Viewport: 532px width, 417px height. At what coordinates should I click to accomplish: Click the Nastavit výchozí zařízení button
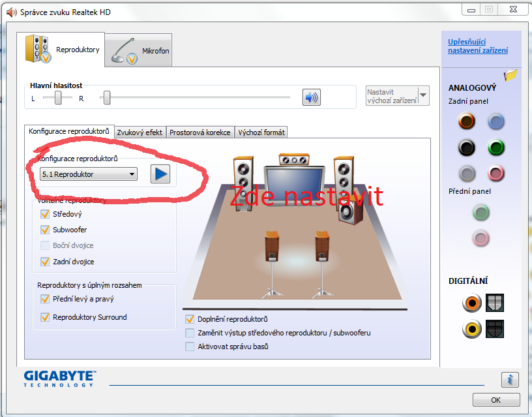(x=392, y=96)
